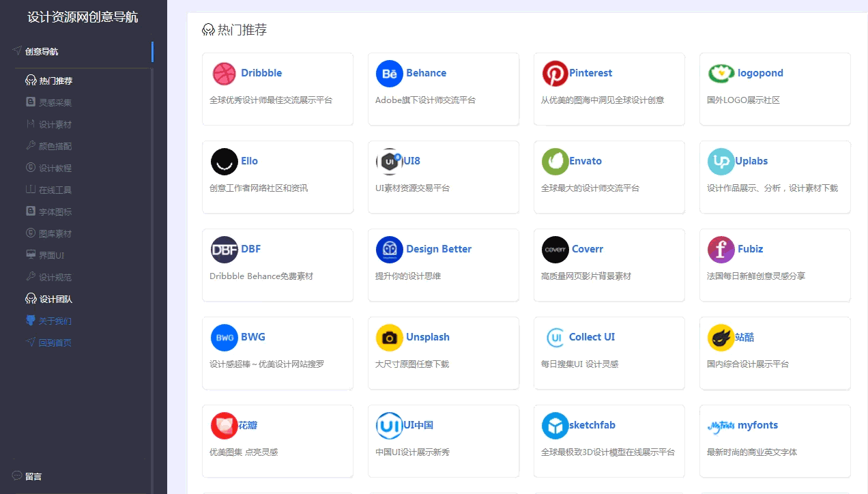Image resolution: width=868 pixels, height=494 pixels.
Task: Click description 法国每日新鲜创意灵感分享
Action: coord(756,276)
